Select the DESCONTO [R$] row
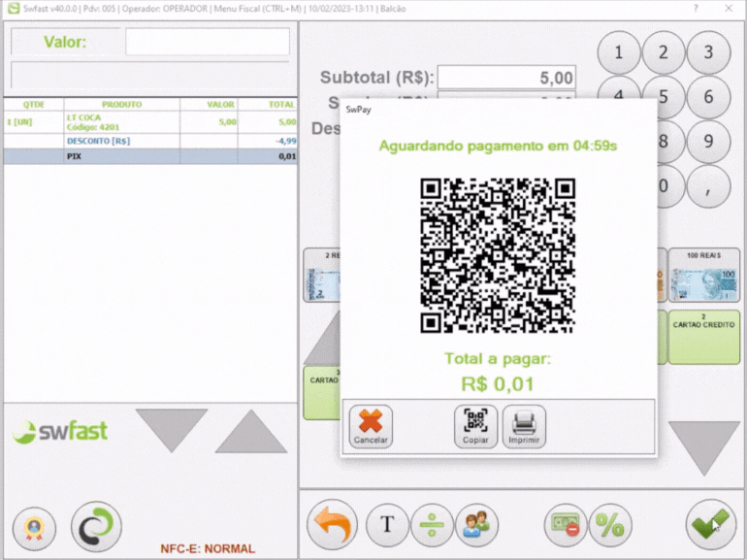Image resolution: width=747 pixels, height=560 pixels. [x=150, y=141]
